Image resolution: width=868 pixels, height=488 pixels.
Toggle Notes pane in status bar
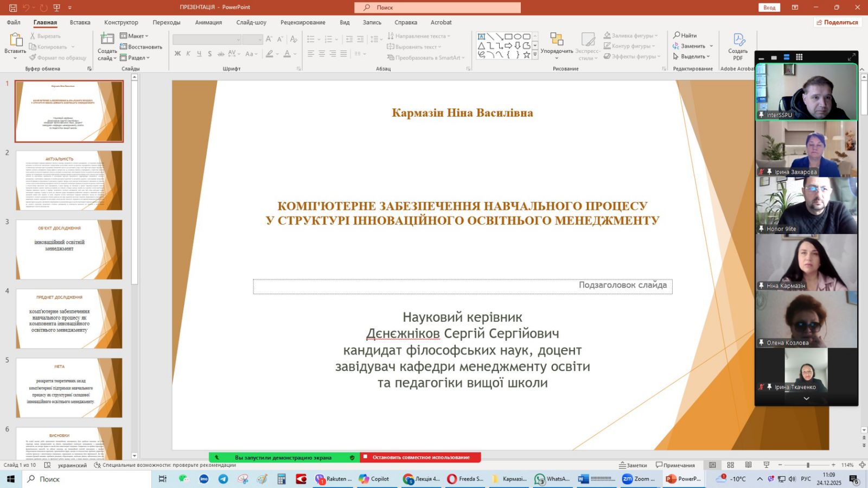coord(633,465)
